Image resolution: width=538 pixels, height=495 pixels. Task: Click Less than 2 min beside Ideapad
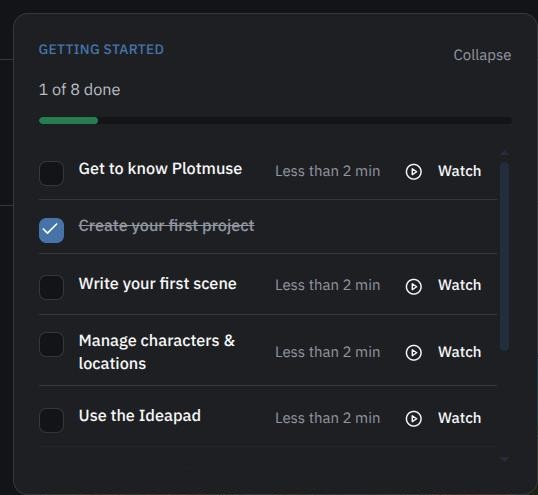(x=328, y=418)
